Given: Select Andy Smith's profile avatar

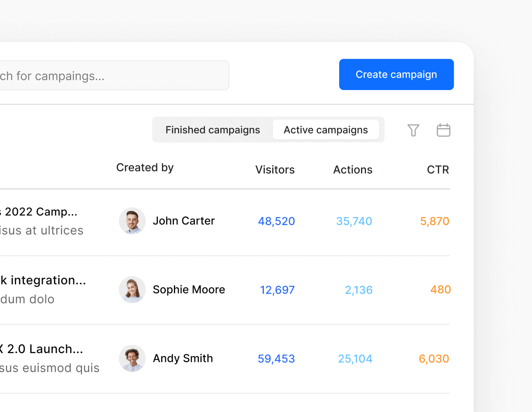Looking at the screenshot, I should click(132, 358).
